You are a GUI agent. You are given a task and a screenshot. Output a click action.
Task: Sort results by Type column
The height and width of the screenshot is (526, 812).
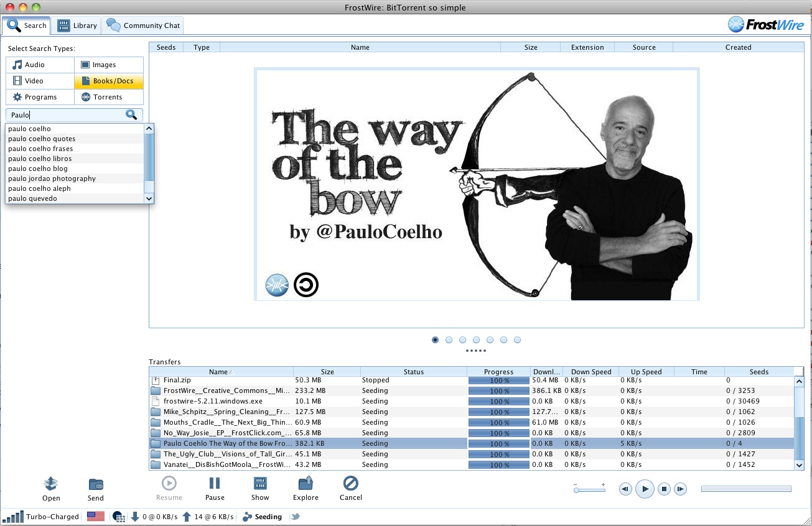point(202,47)
